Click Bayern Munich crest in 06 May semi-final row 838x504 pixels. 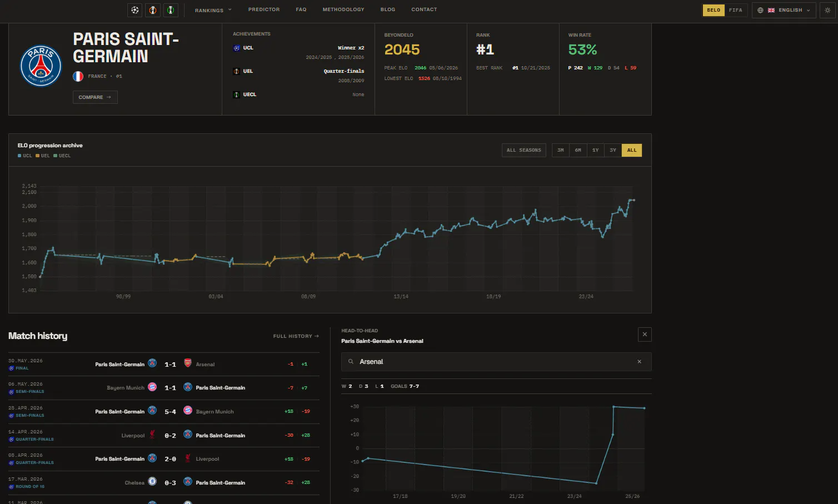(x=152, y=387)
